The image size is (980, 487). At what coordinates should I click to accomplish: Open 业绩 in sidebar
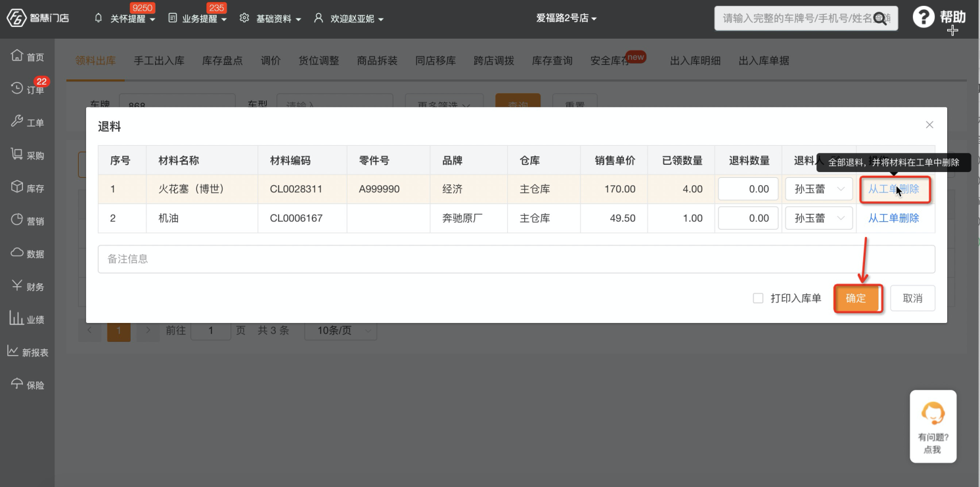tap(28, 319)
